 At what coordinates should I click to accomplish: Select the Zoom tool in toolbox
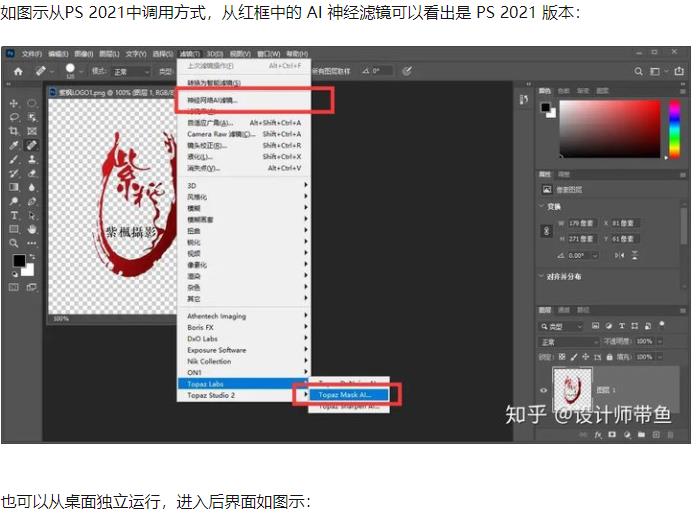tap(14, 243)
